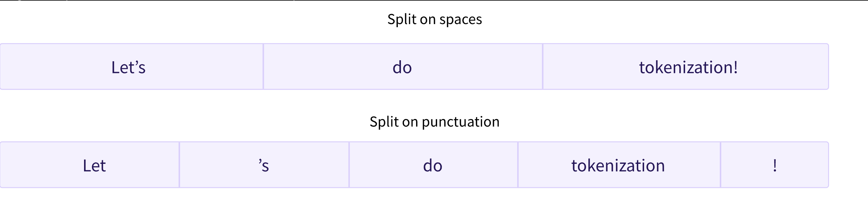Click the "tokenization" token without exclamation mark
The height and width of the screenshot is (201, 868).
(x=619, y=165)
